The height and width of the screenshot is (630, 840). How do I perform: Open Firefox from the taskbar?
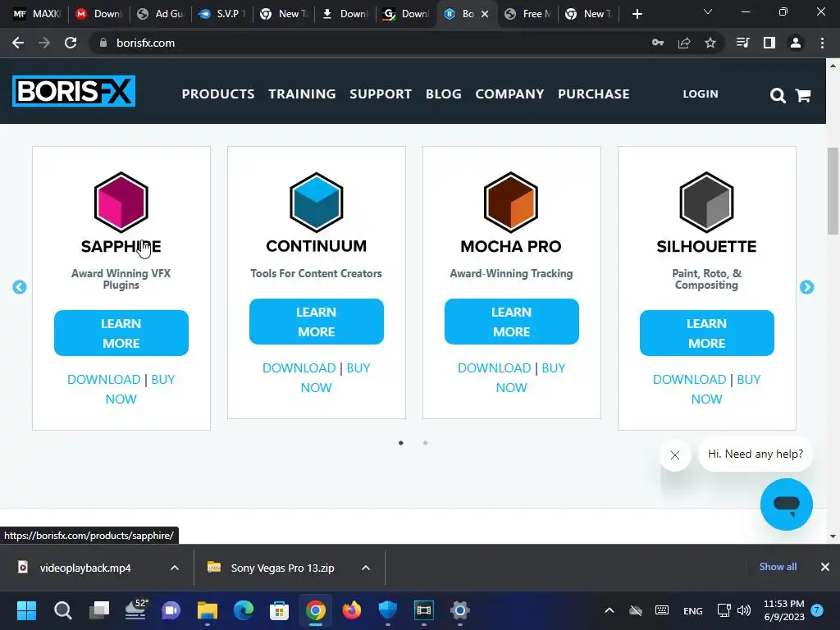(351, 610)
